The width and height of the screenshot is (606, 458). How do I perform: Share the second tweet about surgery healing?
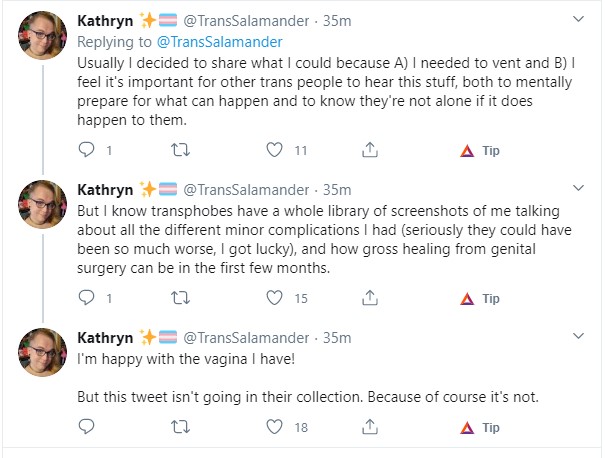tap(370, 298)
